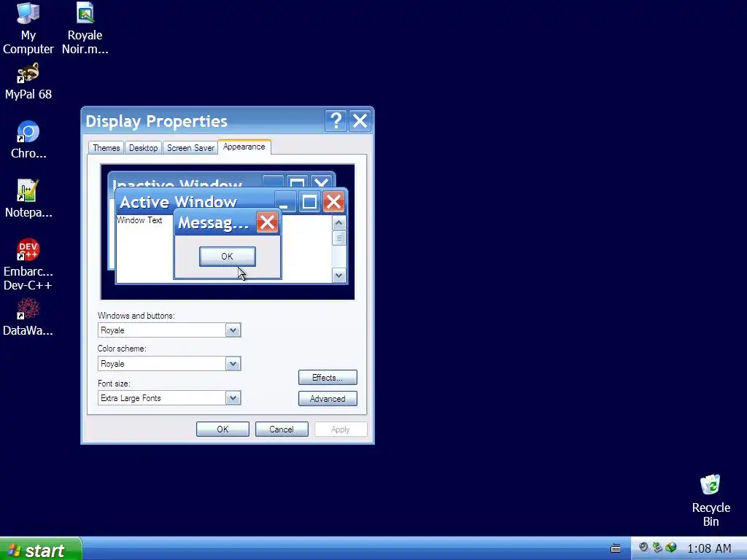Click the third system tray globe icon
The width and height of the screenshot is (747, 560).
(x=671, y=548)
